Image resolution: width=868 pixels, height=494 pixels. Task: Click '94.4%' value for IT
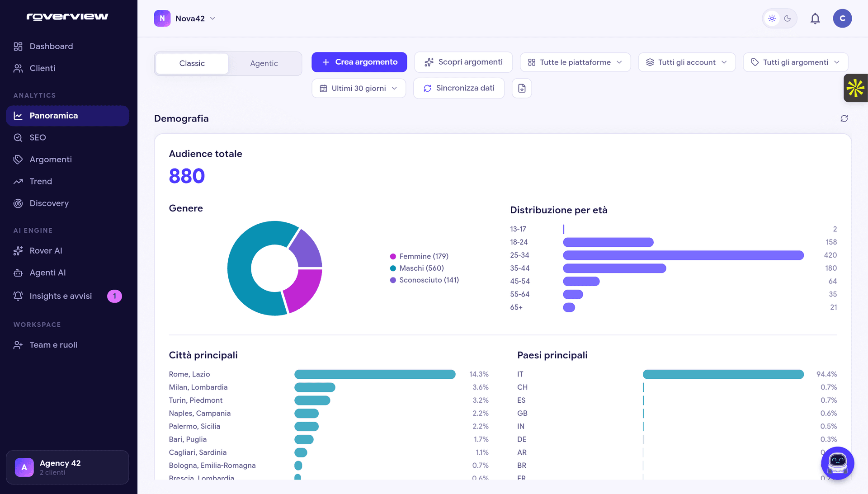click(826, 375)
